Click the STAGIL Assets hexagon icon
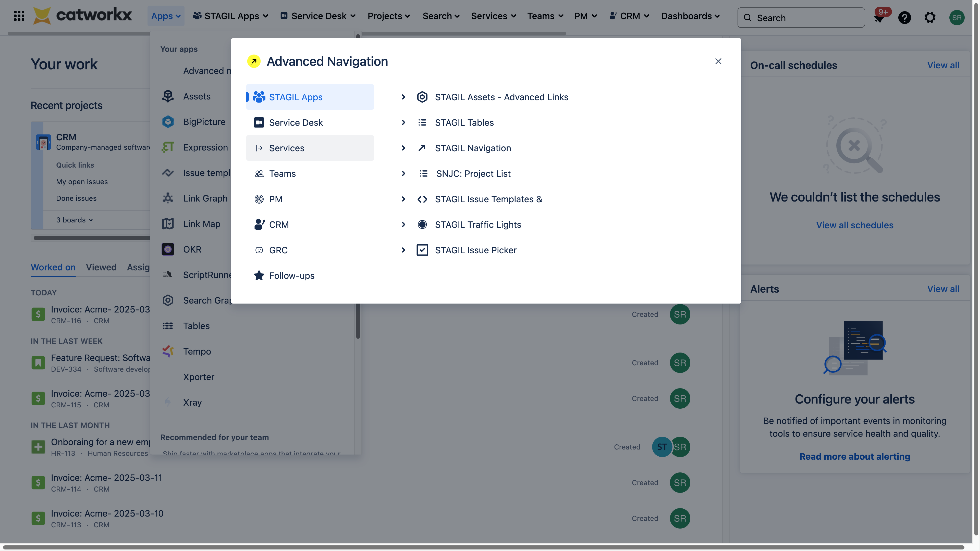 [x=422, y=97]
